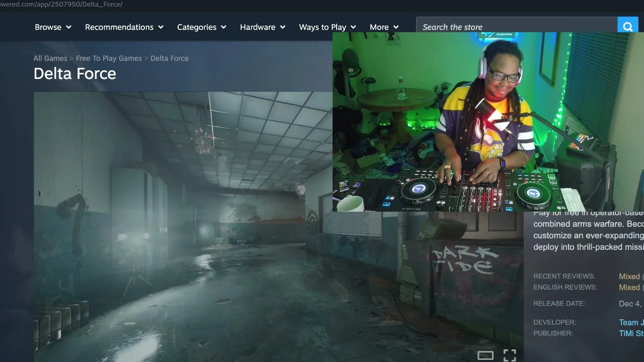Click the Delta Force page title
644x362 pixels.
point(75,74)
